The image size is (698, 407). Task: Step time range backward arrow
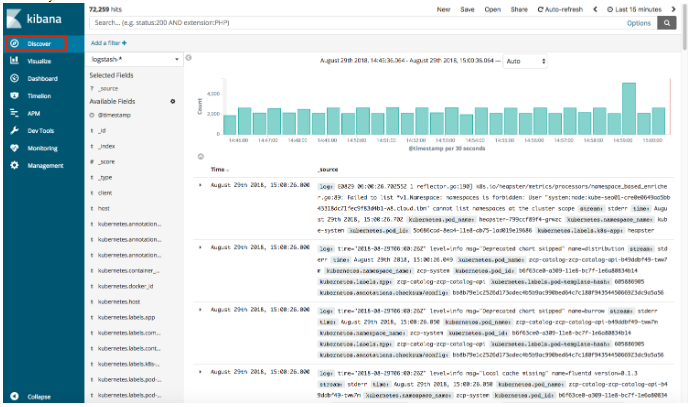[595, 9]
